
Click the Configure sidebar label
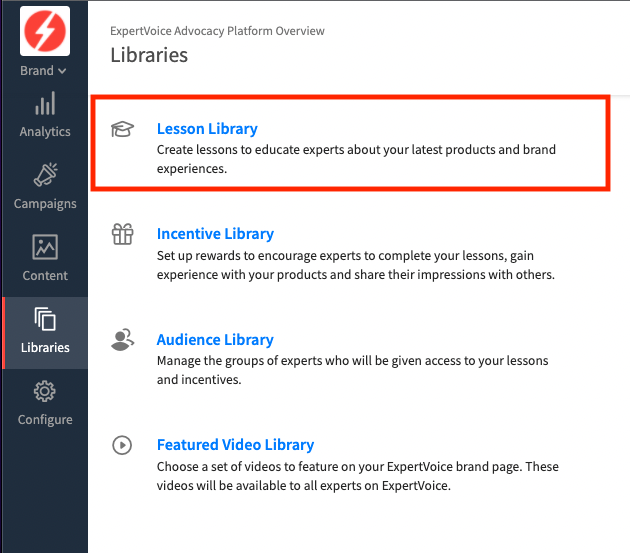[45, 420]
